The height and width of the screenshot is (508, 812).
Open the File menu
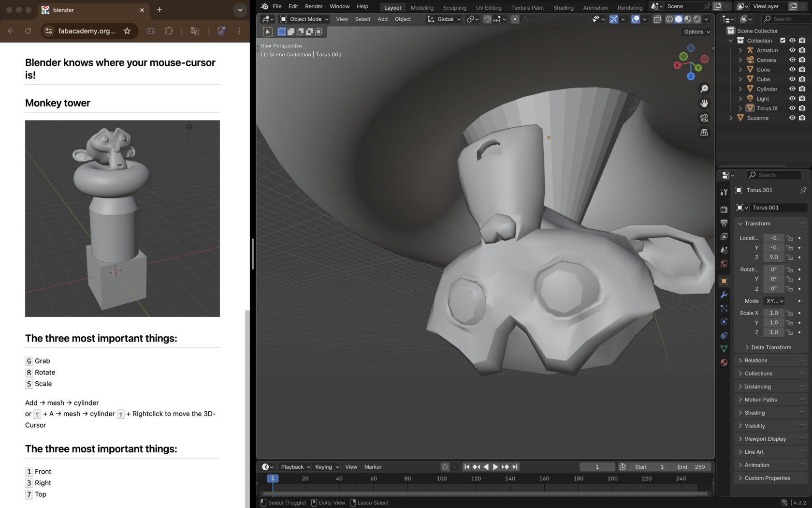pos(277,6)
